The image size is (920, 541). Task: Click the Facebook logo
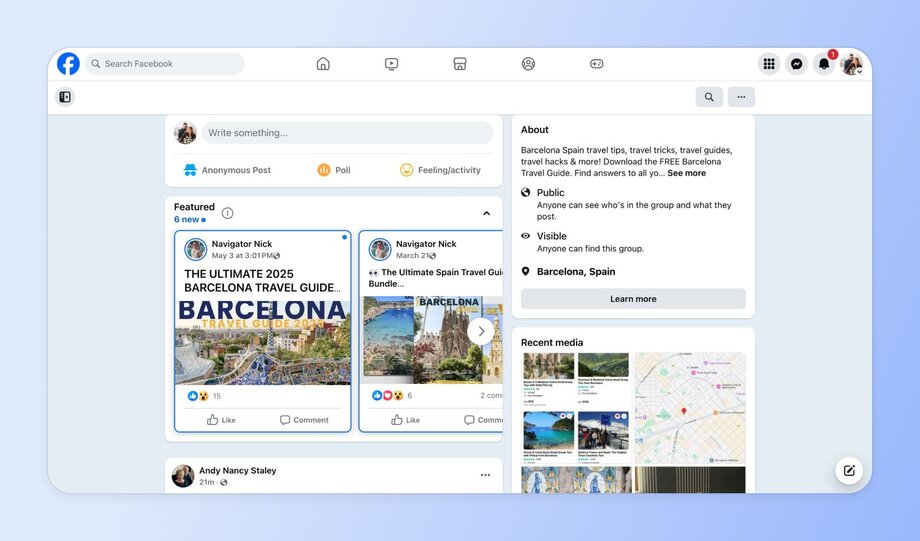(x=68, y=63)
